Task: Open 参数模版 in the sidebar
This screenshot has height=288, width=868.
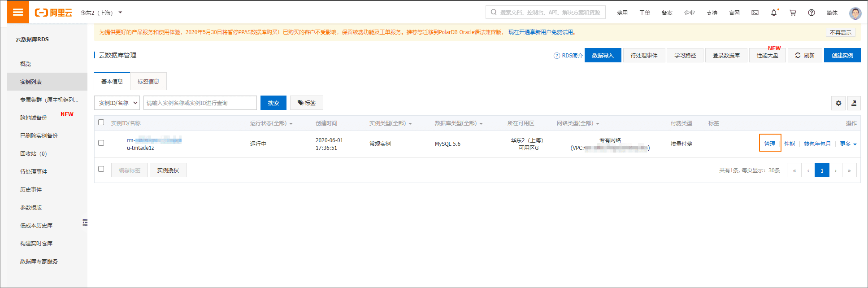Action: 31,207
